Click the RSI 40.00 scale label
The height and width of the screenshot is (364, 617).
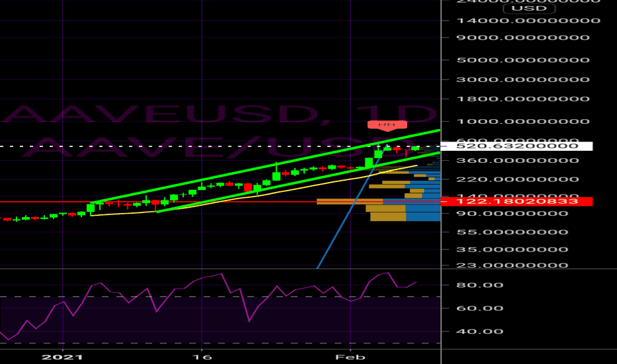point(480,332)
